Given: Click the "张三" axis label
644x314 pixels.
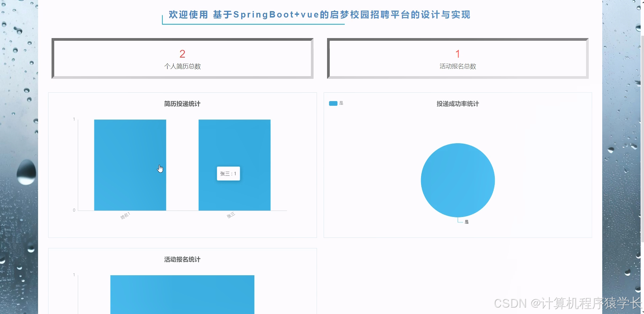Looking at the screenshot, I should click(231, 215).
